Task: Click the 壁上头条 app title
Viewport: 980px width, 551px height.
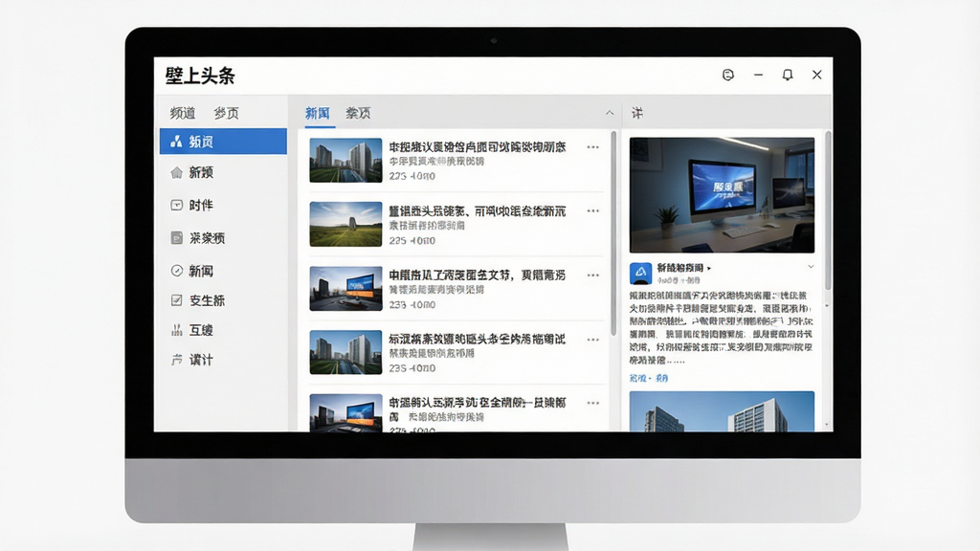Action: click(x=200, y=76)
